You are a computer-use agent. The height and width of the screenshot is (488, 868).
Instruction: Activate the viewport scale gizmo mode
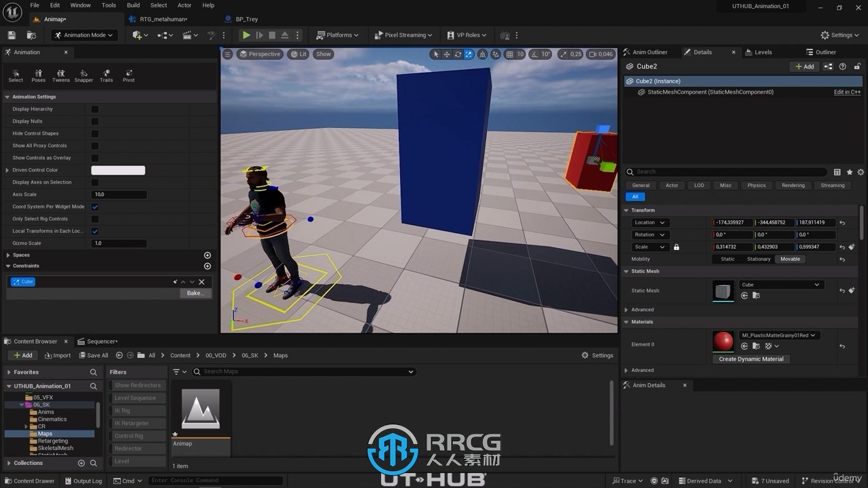click(x=469, y=54)
